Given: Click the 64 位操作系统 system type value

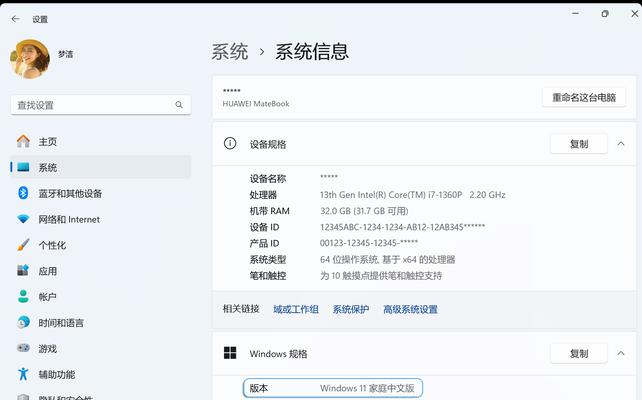Looking at the screenshot, I should (x=387, y=260).
